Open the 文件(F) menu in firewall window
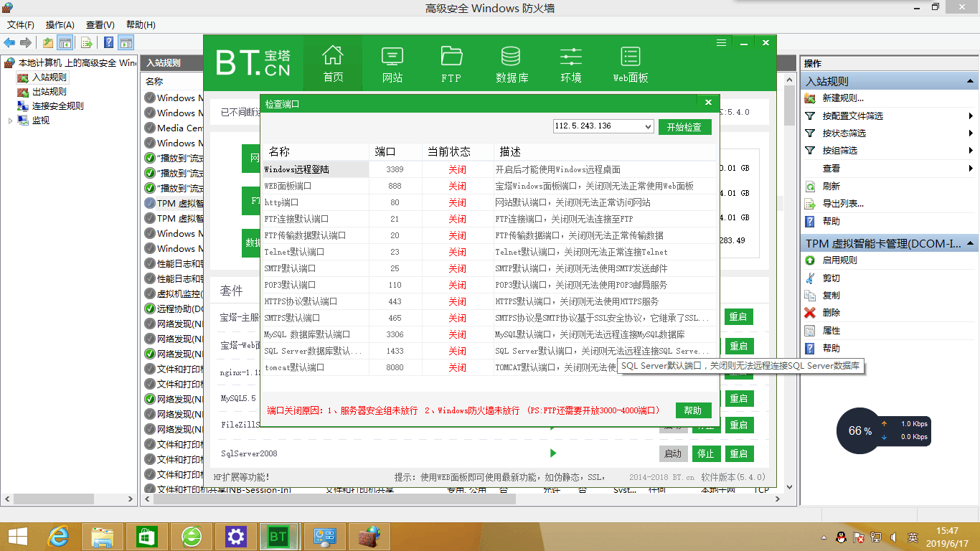980x551 pixels. click(x=22, y=24)
